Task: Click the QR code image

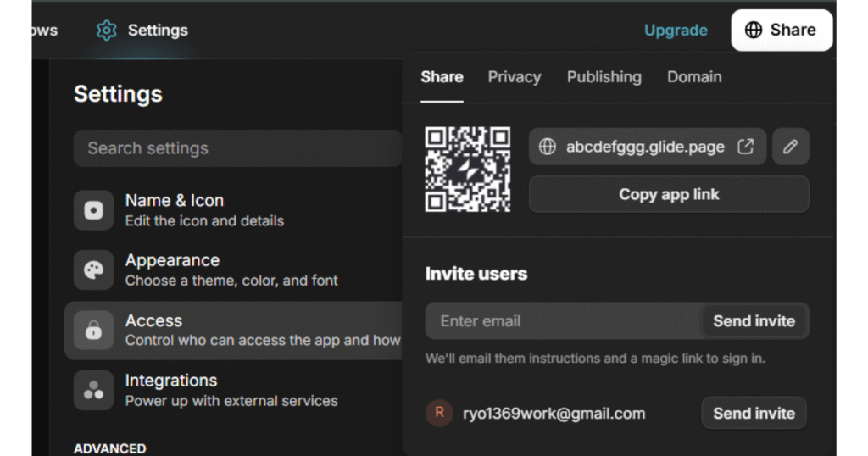Action: point(468,170)
